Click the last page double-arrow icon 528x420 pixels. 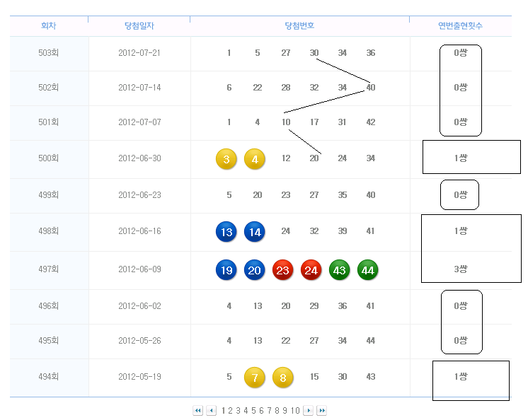tap(321, 411)
